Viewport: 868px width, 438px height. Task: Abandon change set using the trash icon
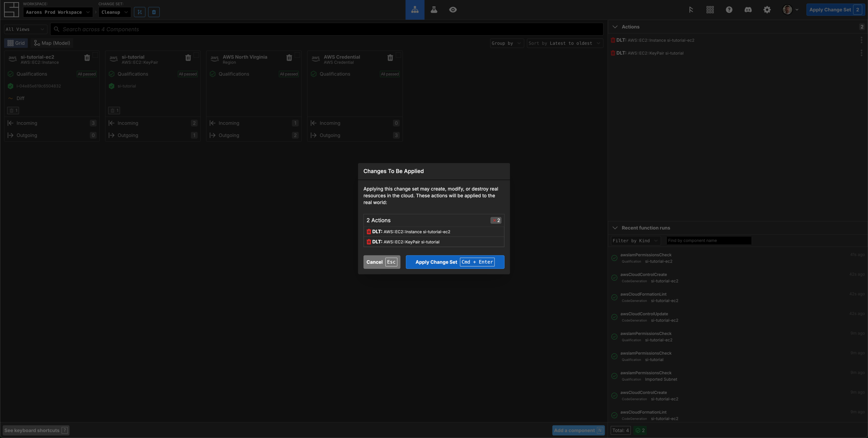[x=154, y=12]
